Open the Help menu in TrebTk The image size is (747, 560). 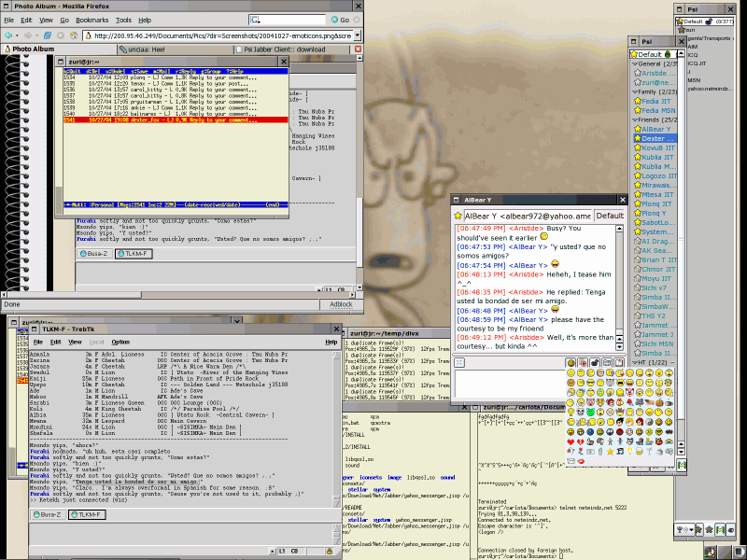point(331,342)
